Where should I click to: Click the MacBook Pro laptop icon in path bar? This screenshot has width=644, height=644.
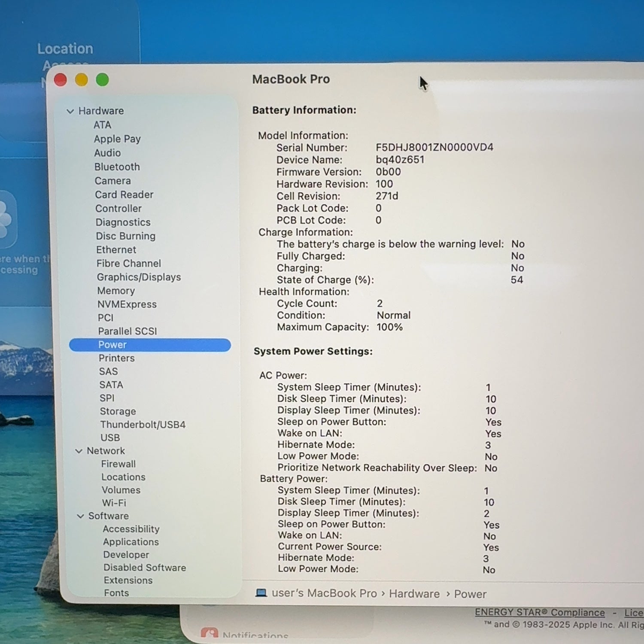[x=261, y=593]
